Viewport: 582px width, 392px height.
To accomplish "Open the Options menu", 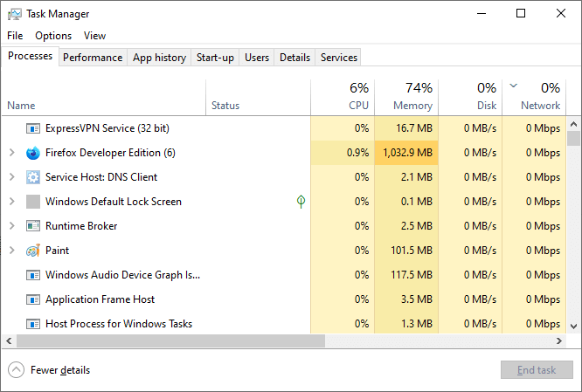I will (x=53, y=36).
